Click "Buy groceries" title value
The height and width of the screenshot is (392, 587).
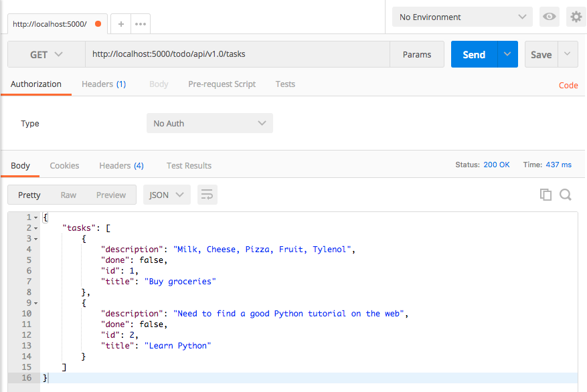(x=180, y=282)
